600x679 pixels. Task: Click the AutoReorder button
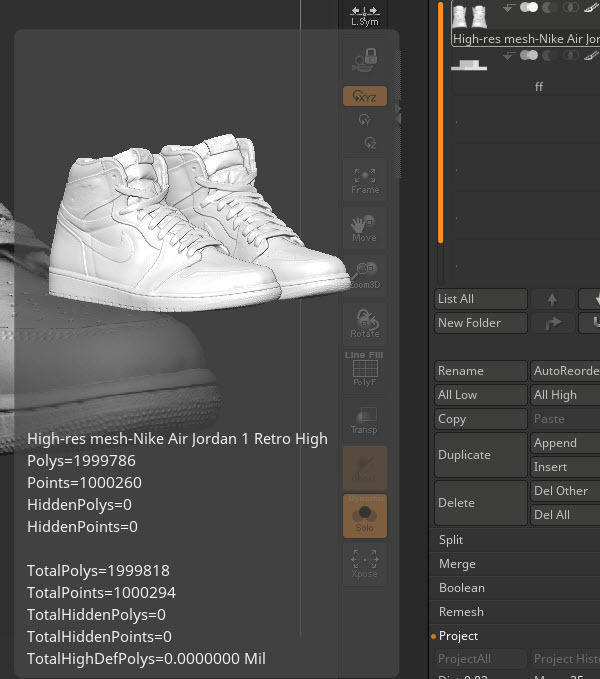pos(565,371)
